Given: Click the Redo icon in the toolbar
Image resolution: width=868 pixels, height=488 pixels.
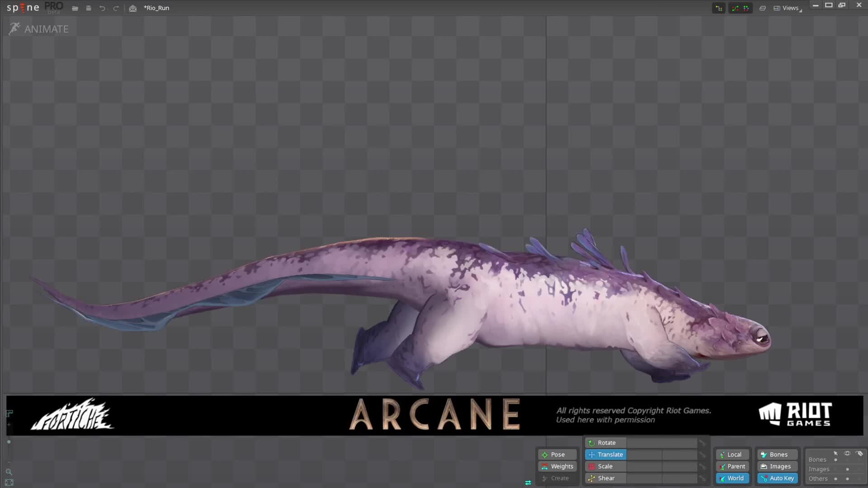Looking at the screenshot, I should coord(116,8).
